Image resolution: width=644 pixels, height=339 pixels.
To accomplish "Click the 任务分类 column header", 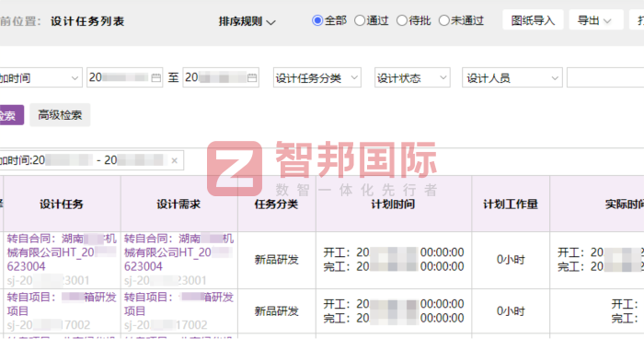I will [x=276, y=205].
